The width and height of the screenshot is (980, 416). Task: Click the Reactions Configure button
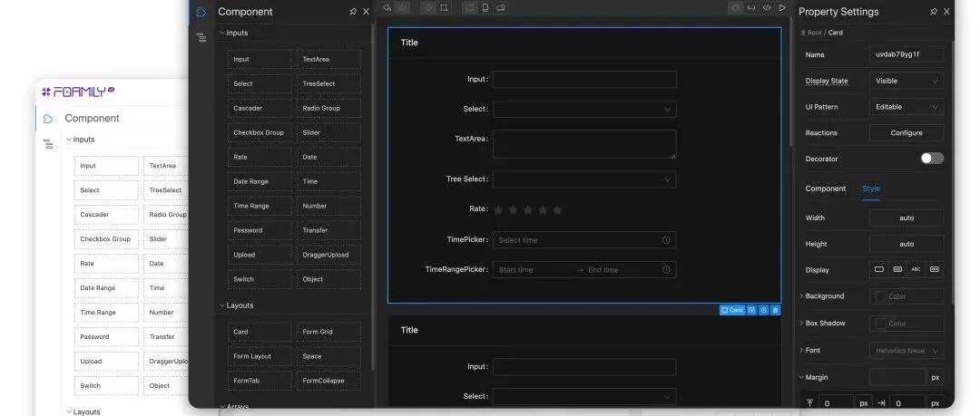[x=906, y=133]
